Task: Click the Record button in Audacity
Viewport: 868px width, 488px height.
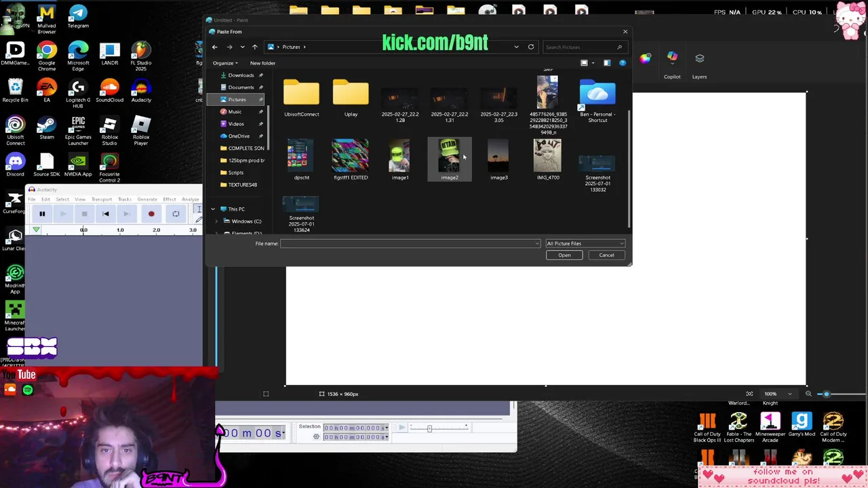Action: click(x=151, y=214)
